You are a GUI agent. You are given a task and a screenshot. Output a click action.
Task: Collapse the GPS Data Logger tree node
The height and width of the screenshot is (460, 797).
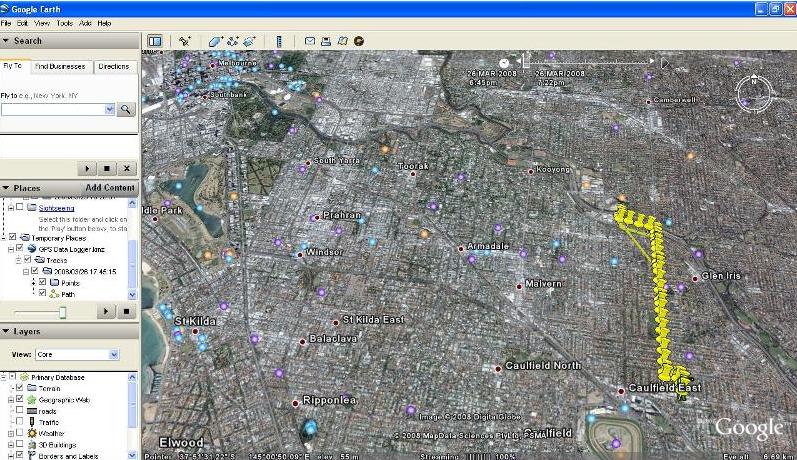coord(11,249)
